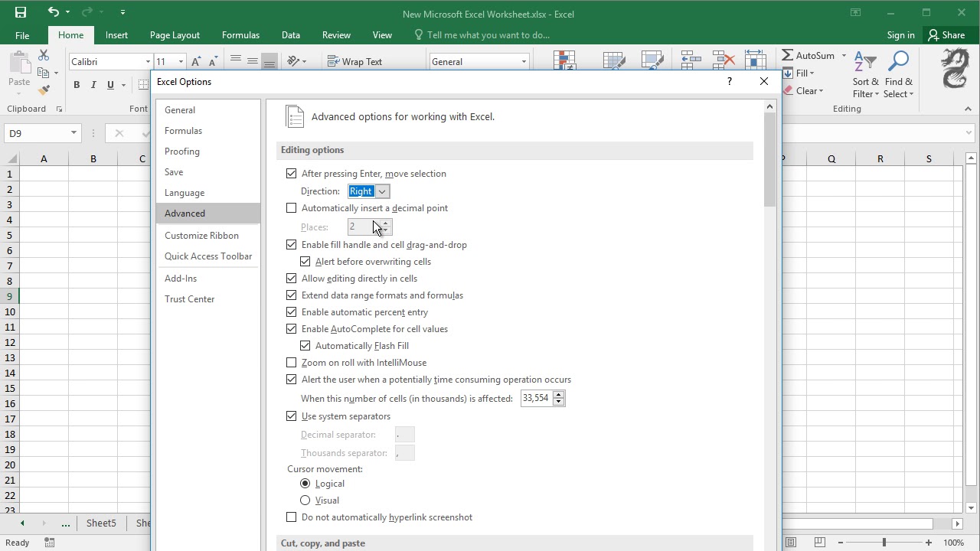The image size is (980, 551).
Task: Click the Tell me what you want to do box
Action: [x=481, y=35]
